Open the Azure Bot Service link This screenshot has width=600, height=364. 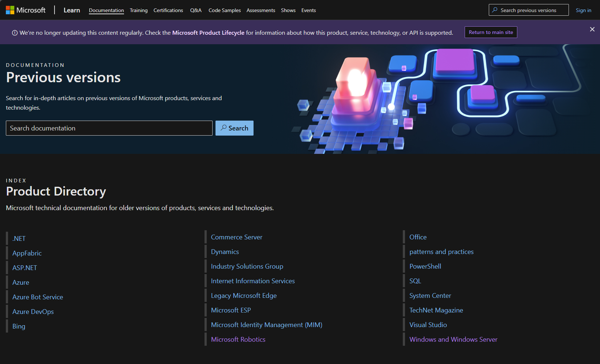point(38,297)
